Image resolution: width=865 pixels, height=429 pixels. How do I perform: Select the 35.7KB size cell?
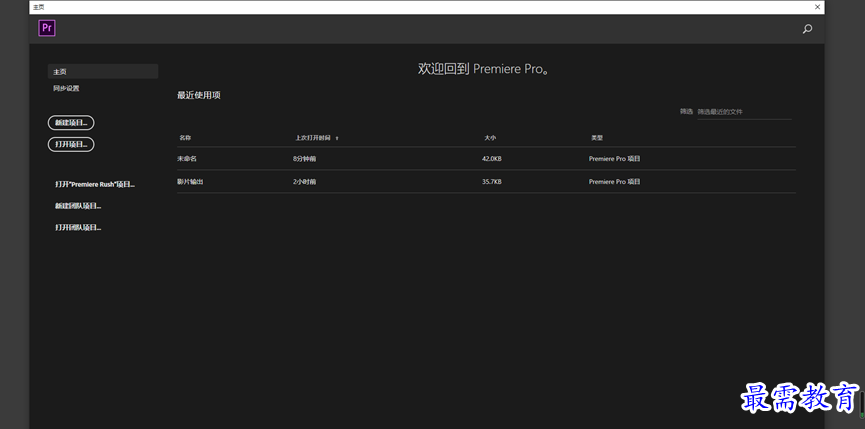coord(492,181)
